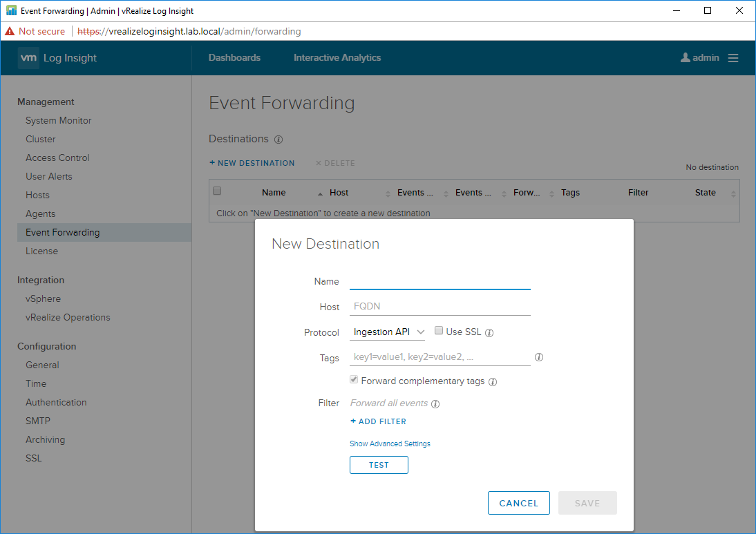Click the Log Insight favicon in title bar

click(11, 10)
